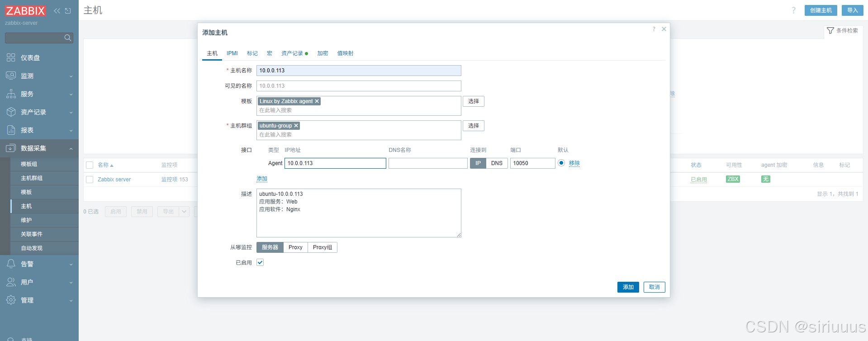Click the description text area
868x341 pixels.
pos(359,213)
